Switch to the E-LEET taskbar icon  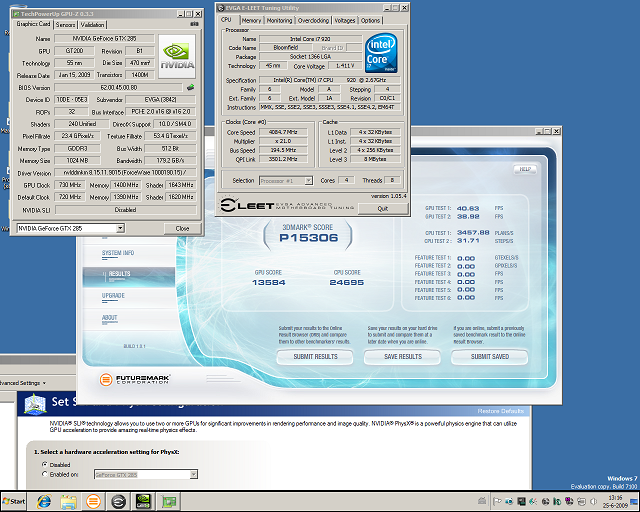tap(118, 501)
